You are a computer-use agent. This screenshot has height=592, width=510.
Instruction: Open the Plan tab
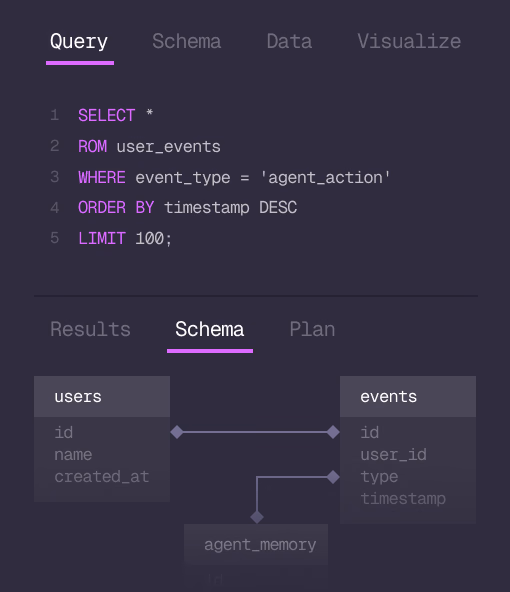coord(312,329)
